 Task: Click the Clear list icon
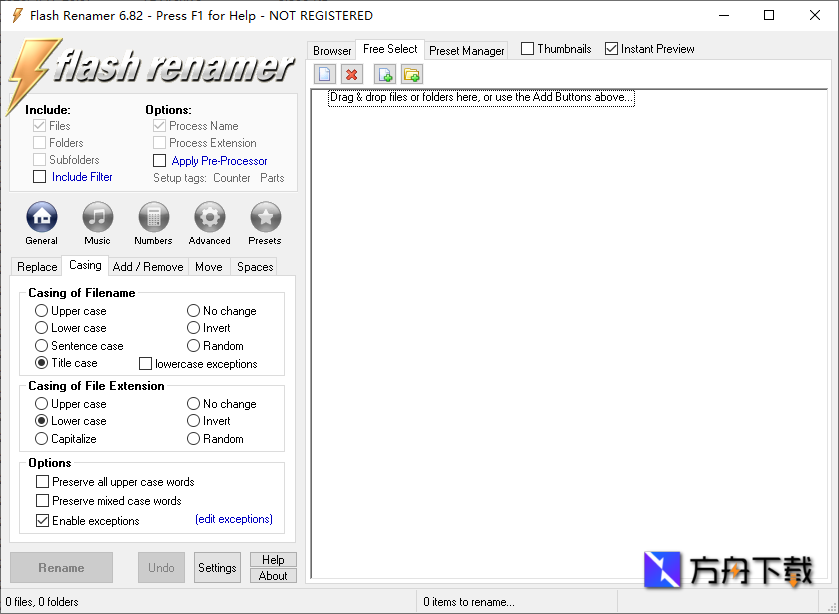click(324, 73)
